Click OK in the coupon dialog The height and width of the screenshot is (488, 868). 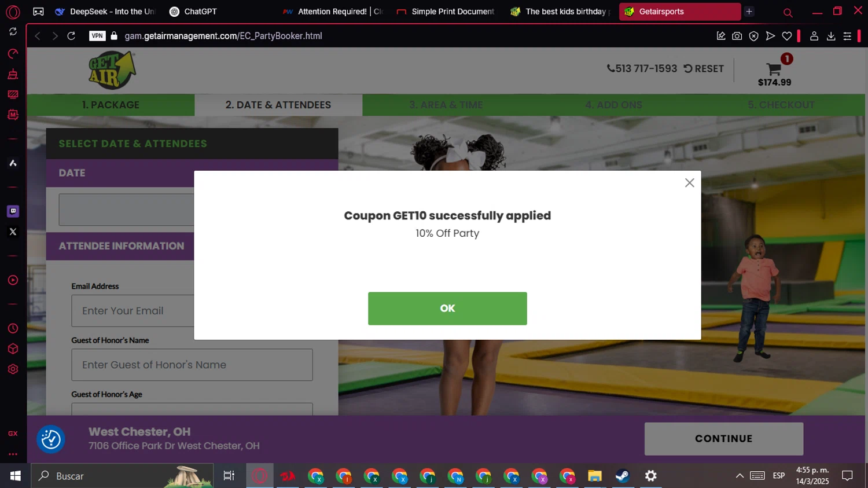[447, 309]
